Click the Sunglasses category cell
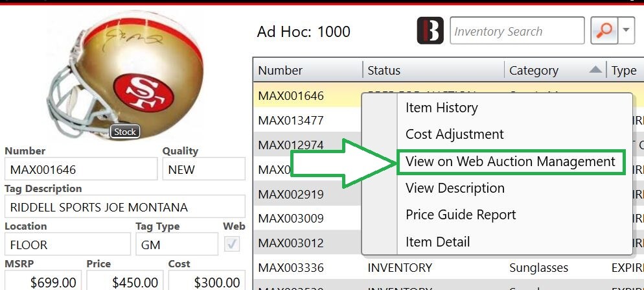This screenshot has width=644, height=290. [538, 268]
